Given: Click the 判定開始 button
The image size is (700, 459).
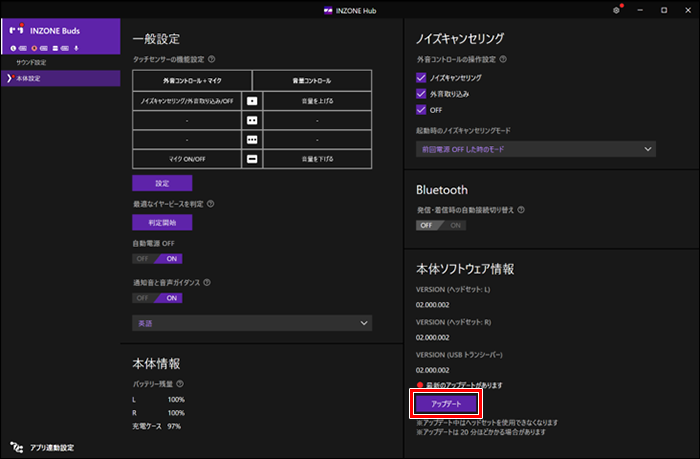Looking at the screenshot, I should [162, 222].
